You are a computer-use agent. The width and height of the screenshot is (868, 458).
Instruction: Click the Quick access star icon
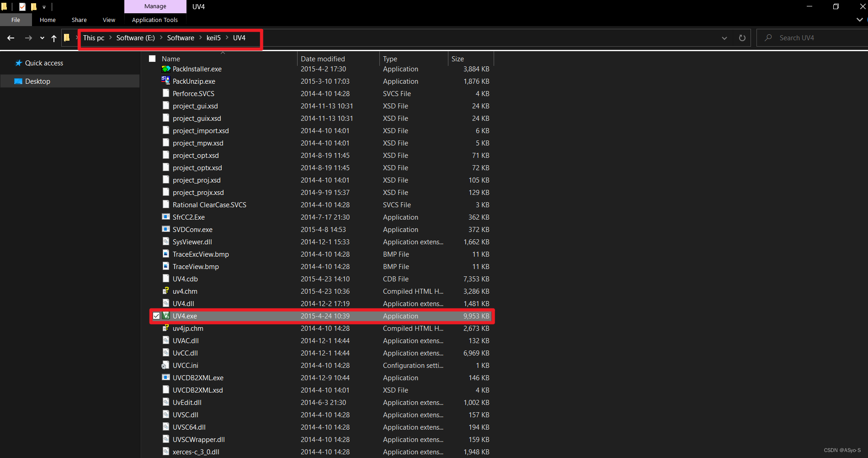tap(19, 63)
